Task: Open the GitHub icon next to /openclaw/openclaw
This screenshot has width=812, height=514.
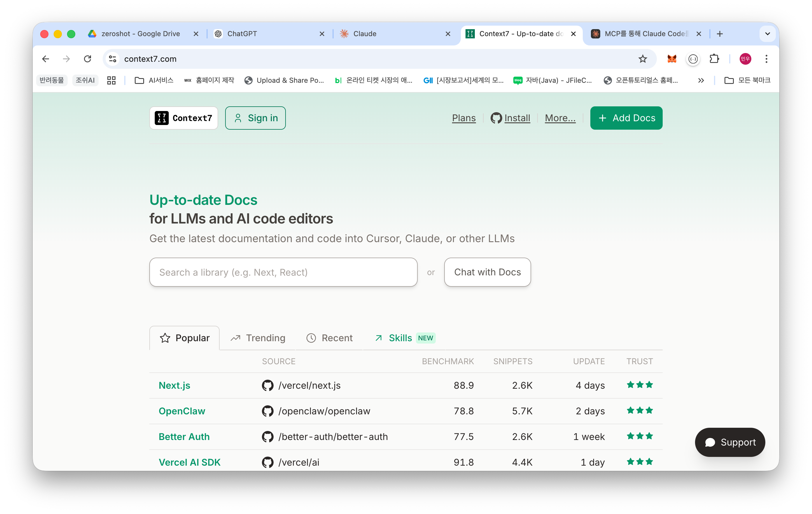Action: [268, 411]
